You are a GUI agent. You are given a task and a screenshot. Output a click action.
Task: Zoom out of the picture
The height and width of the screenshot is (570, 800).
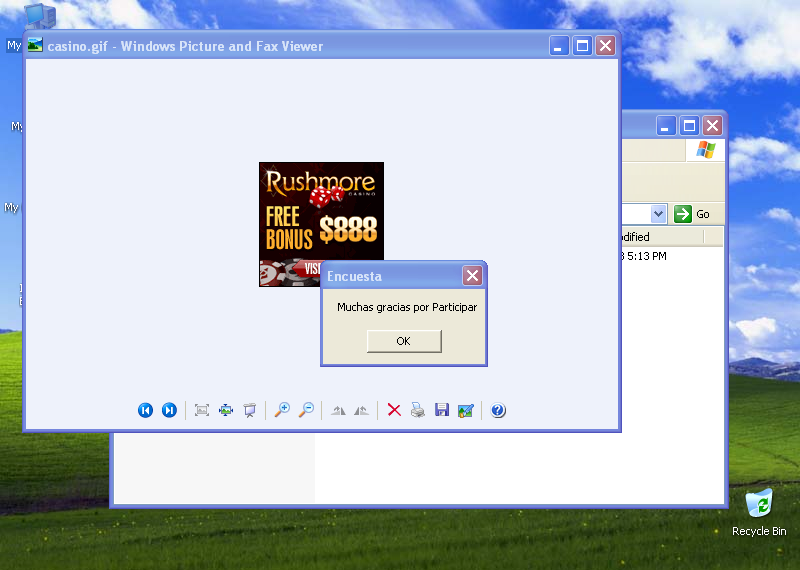click(x=306, y=410)
